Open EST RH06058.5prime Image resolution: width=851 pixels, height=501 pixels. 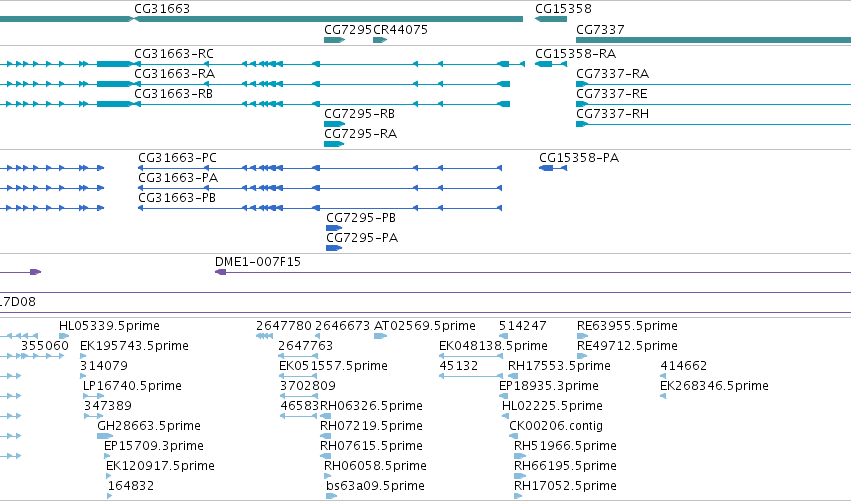pos(375,466)
